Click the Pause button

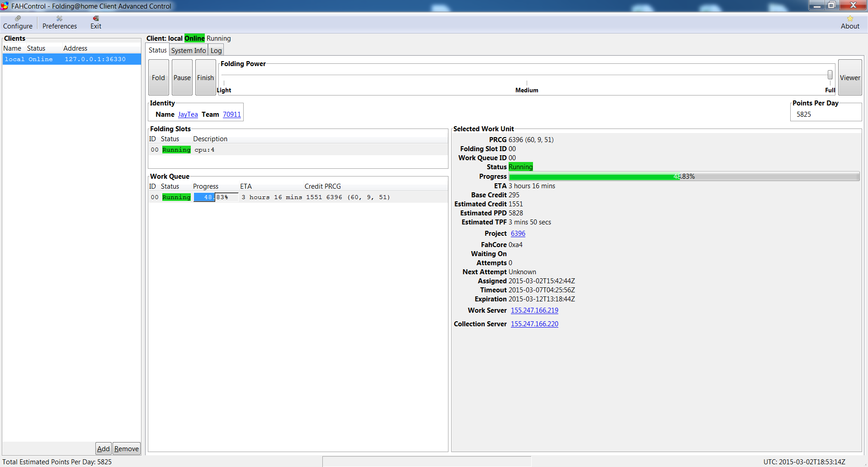(182, 77)
